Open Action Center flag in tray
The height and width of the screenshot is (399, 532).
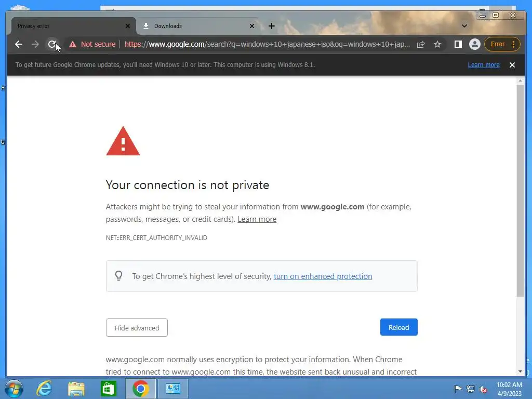458,389
